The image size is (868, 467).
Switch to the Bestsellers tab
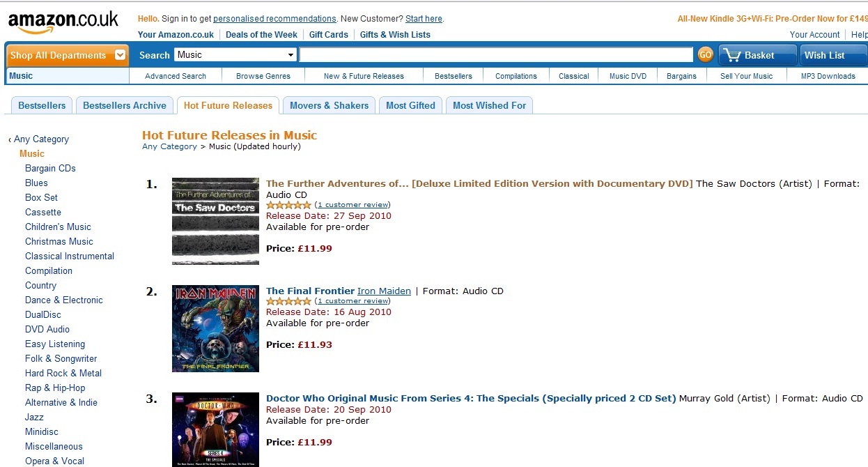tap(42, 105)
